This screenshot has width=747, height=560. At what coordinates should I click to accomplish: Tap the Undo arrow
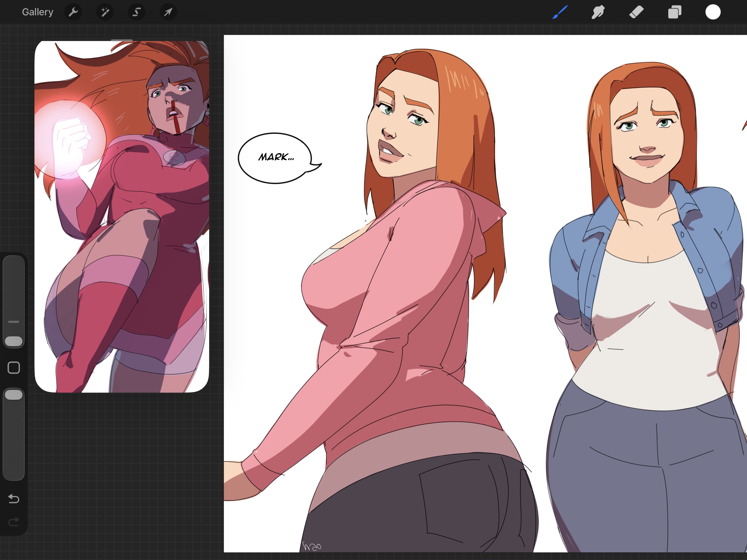(x=14, y=498)
